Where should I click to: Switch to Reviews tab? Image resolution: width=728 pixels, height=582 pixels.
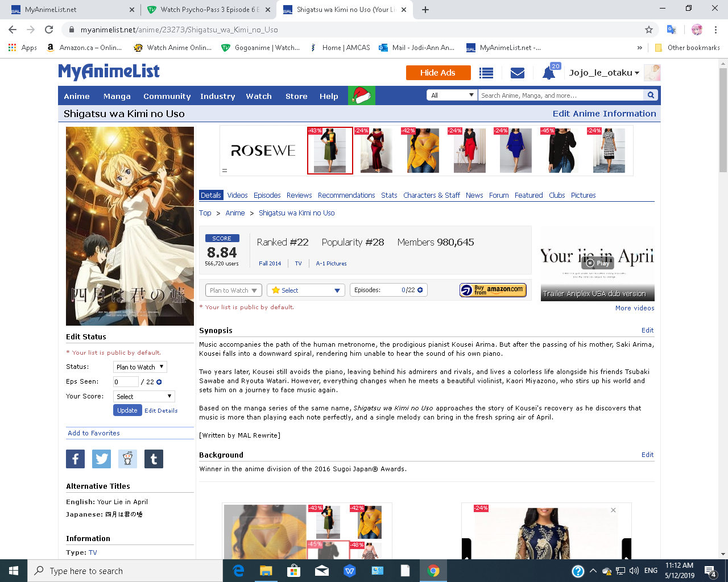click(x=299, y=195)
